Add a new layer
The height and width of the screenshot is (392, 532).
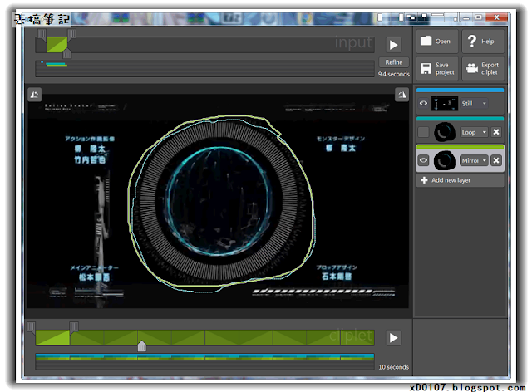pos(460,180)
